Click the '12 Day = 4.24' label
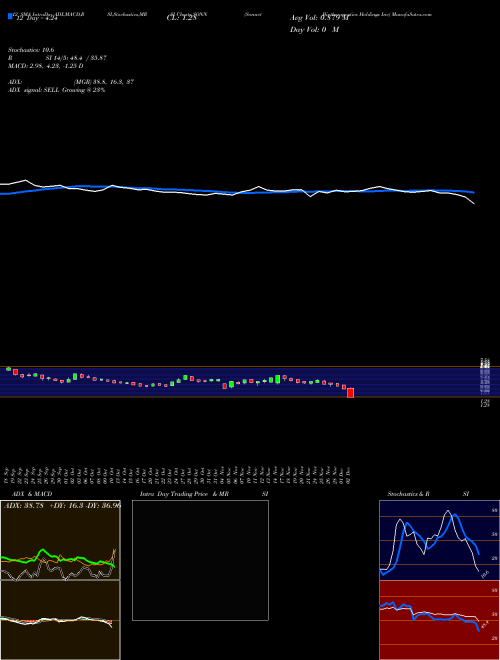 click(36, 18)
